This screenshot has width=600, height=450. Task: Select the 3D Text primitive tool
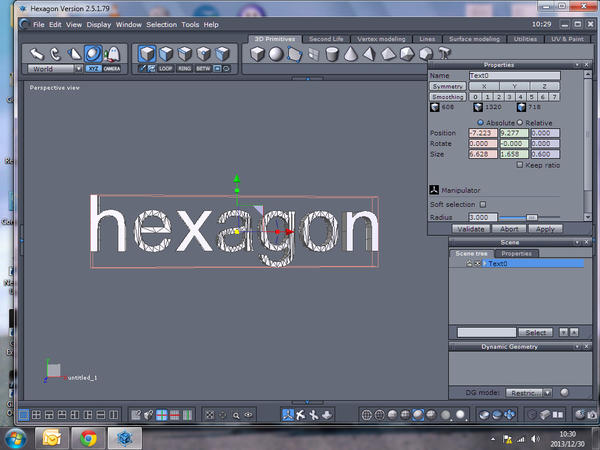coord(445,53)
